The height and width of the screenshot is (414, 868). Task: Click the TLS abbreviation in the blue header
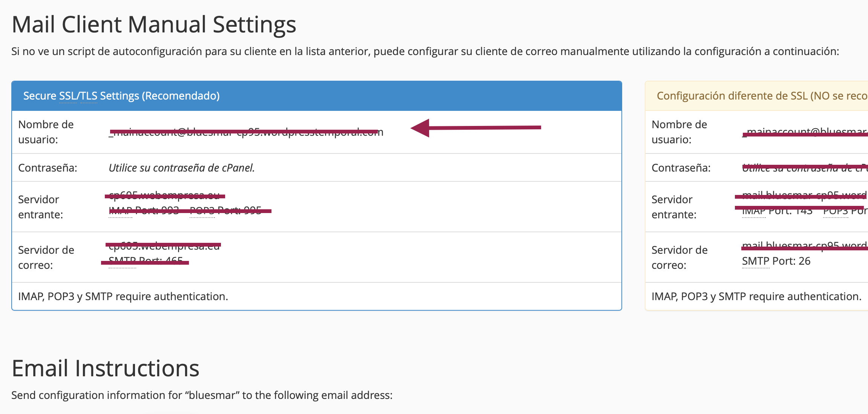(x=89, y=96)
